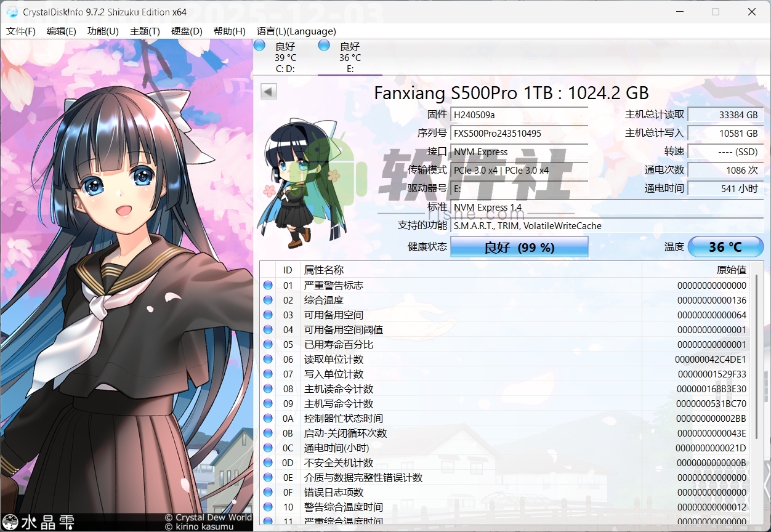Click the 36 °C temperature display
Screen dimensions: 771x532
click(x=725, y=246)
